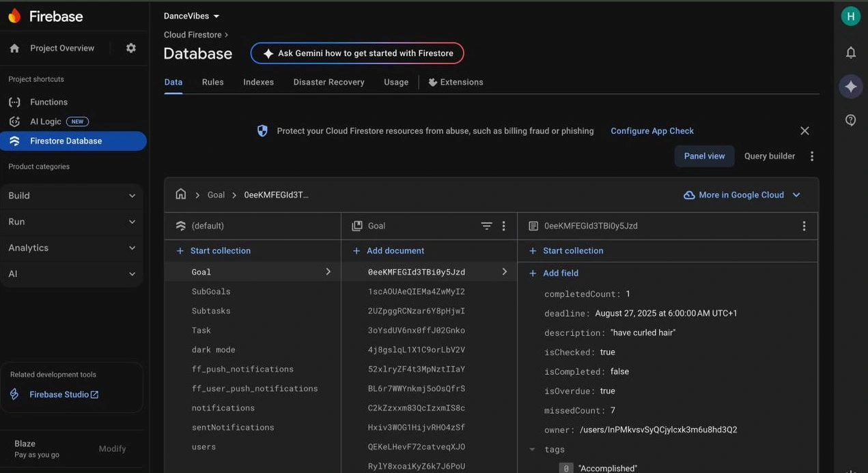Open the Extensions tab
This screenshot has height=473, width=868.
pos(456,82)
